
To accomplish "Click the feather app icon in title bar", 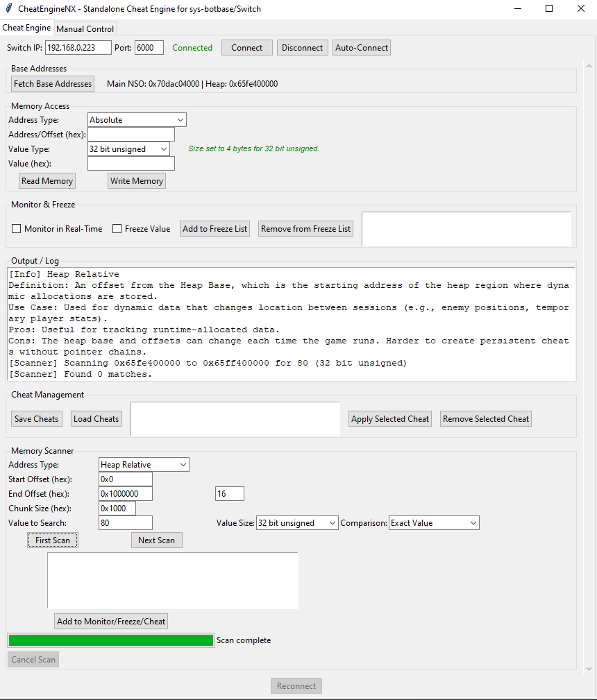I will point(8,8).
